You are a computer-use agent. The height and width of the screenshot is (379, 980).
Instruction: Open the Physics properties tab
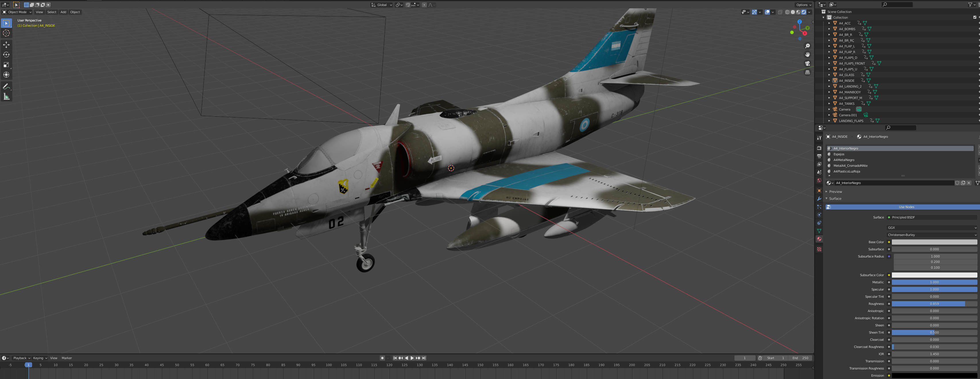coord(819,214)
